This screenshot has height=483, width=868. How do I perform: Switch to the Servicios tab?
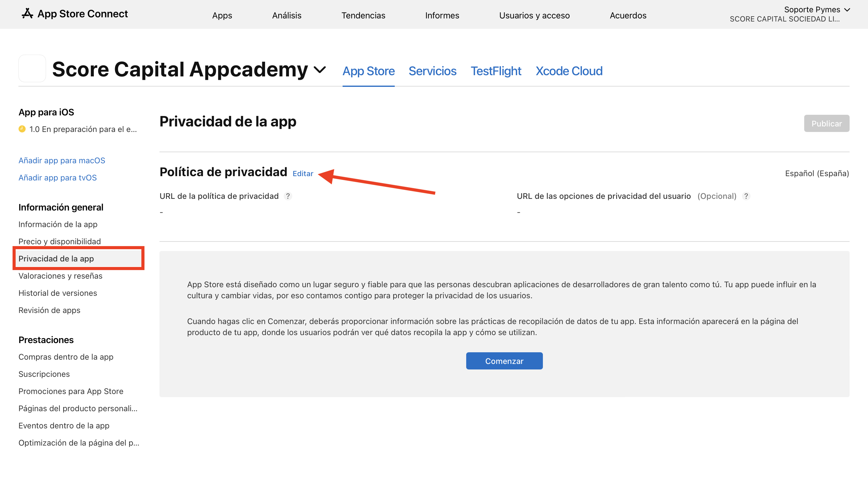pyautogui.click(x=432, y=71)
